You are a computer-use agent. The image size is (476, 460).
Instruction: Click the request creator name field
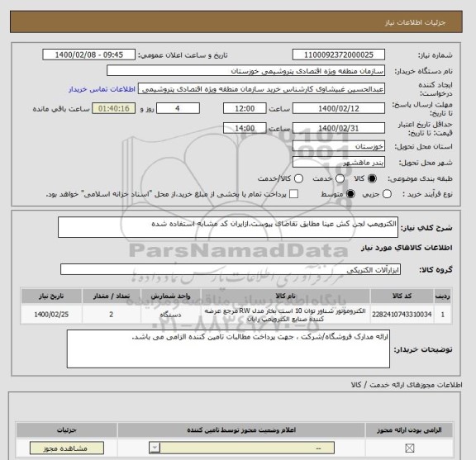pyautogui.click(x=261, y=89)
